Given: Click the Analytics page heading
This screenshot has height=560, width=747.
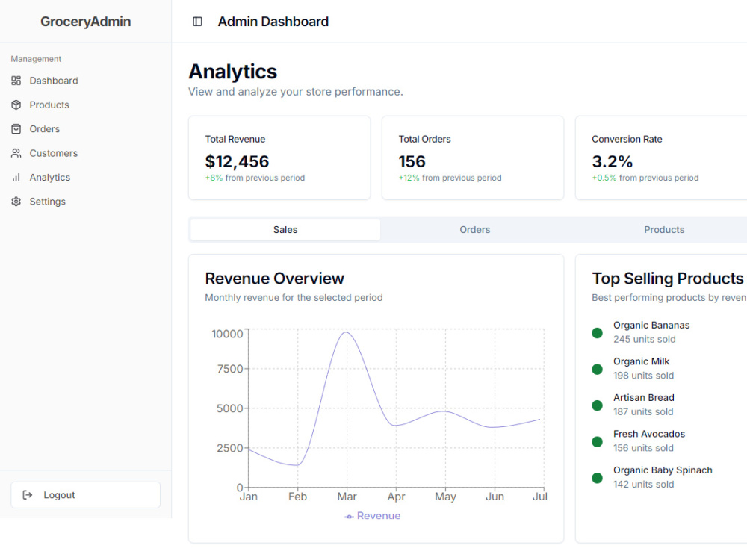Looking at the screenshot, I should point(232,72).
